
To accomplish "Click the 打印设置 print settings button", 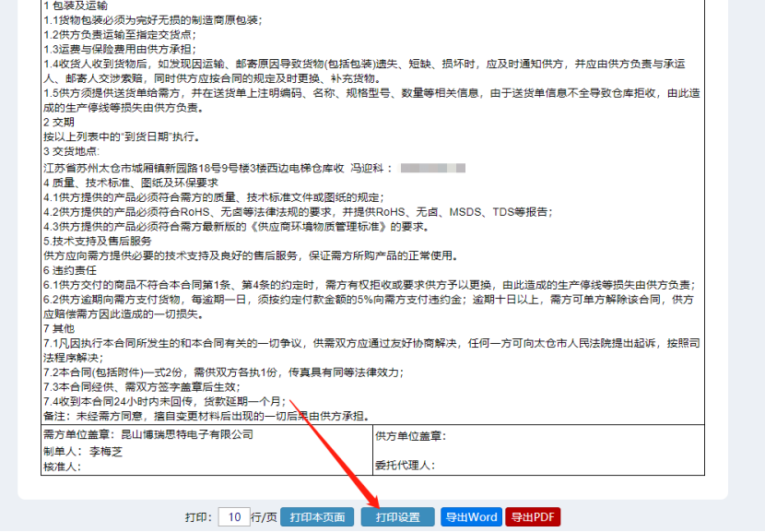I will click(397, 517).
